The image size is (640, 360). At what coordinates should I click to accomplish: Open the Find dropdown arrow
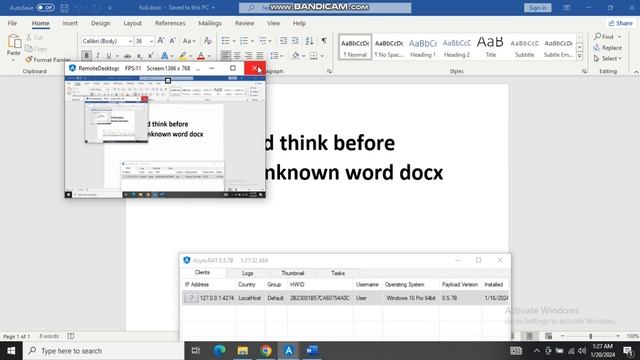click(x=620, y=37)
